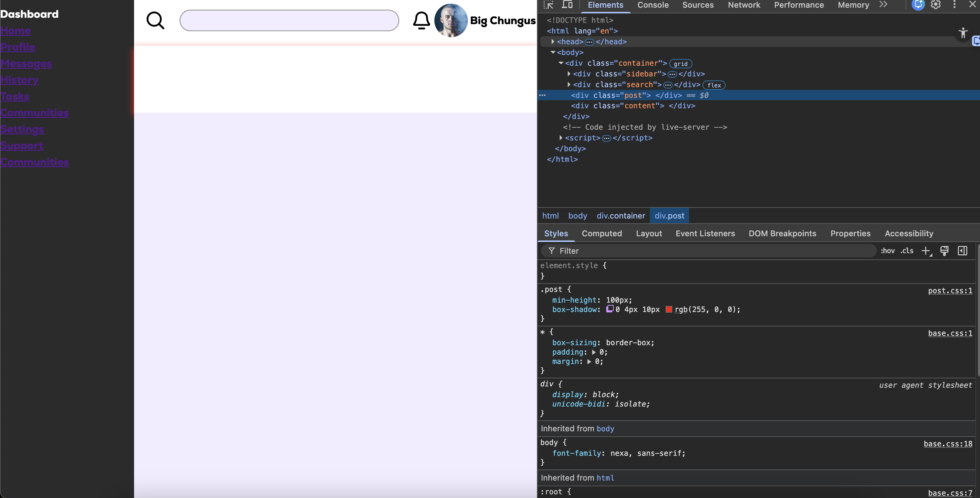Open DevTools settings gear
The height and width of the screenshot is (498, 980).
point(935,5)
